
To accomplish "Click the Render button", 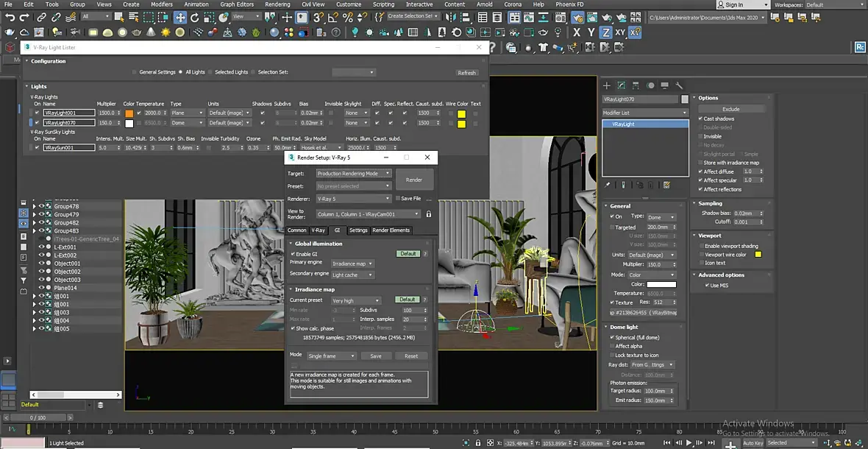I will (x=414, y=180).
